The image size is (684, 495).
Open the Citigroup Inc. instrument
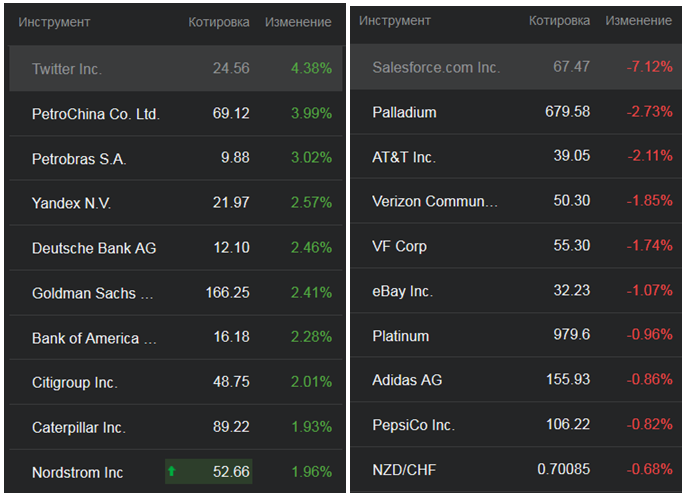pos(75,382)
